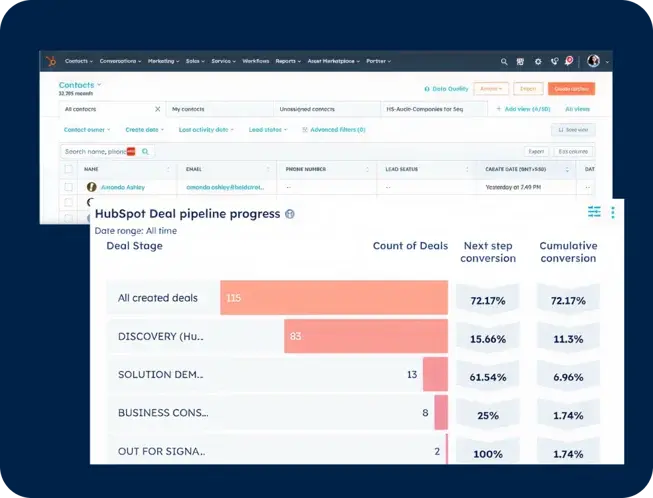Viewport: 653px width, 498px height.
Task: Tick the checkbox in the second contact row
Action: [69, 202]
